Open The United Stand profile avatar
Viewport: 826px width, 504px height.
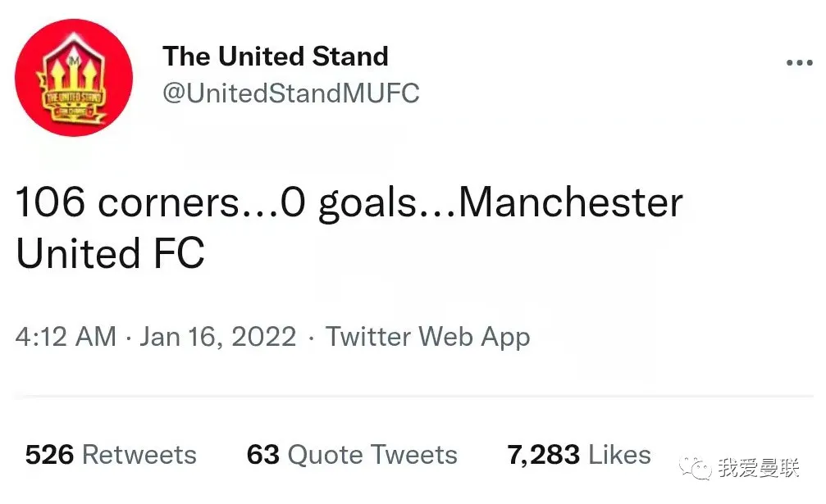point(73,77)
